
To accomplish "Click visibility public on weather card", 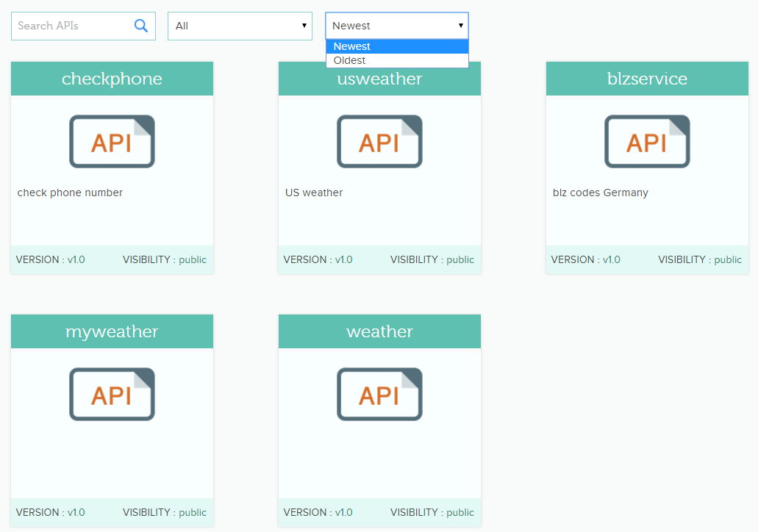I will 432,513.
